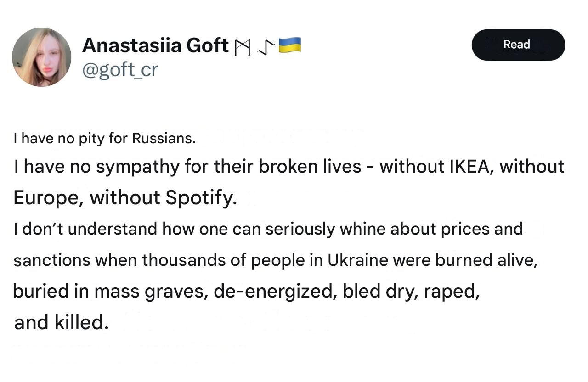Click the second rune symbol beside the flag
The width and height of the screenshot is (588, 382).
[x=266, y=46]
